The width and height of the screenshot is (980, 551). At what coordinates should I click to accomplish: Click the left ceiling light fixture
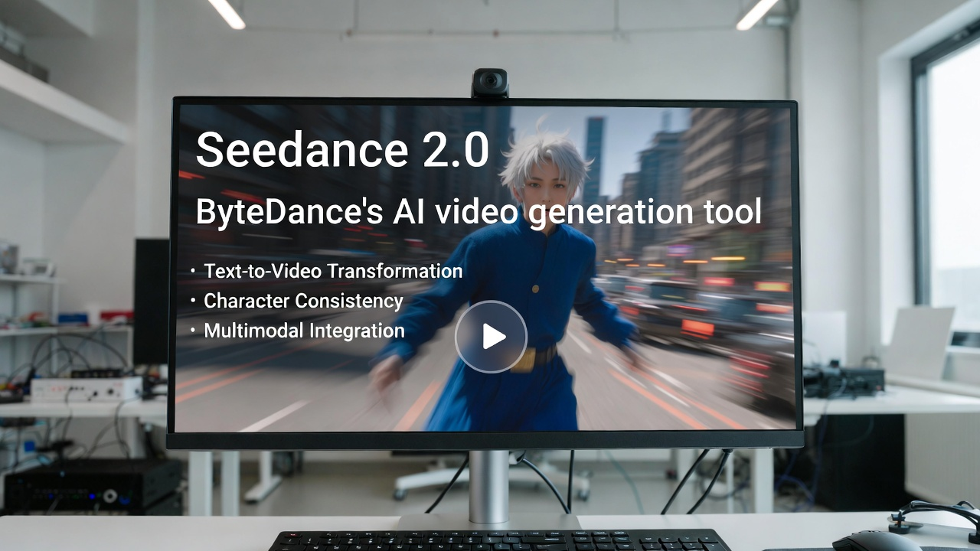226,13
